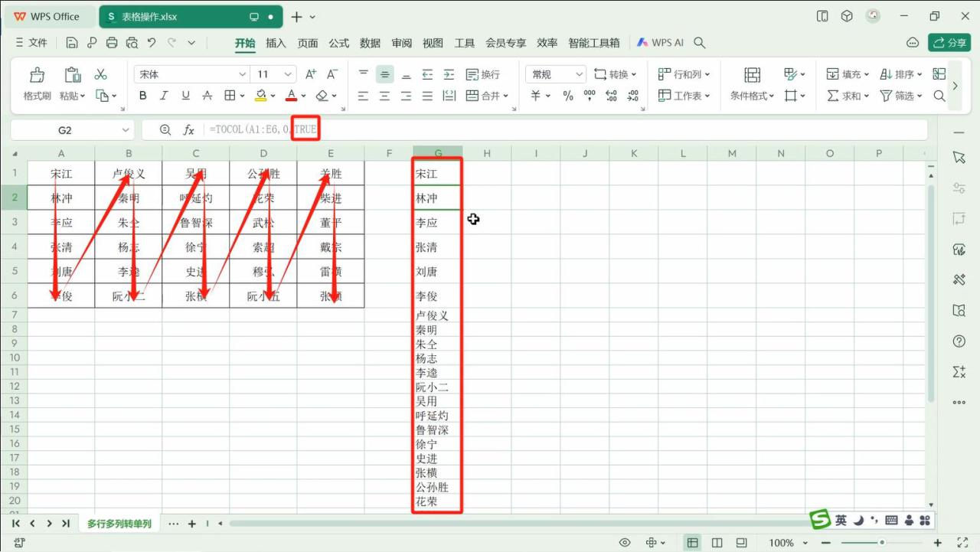Click the Cut scissors icon
Screen dimensions: 980x552
tap(100, 74)
